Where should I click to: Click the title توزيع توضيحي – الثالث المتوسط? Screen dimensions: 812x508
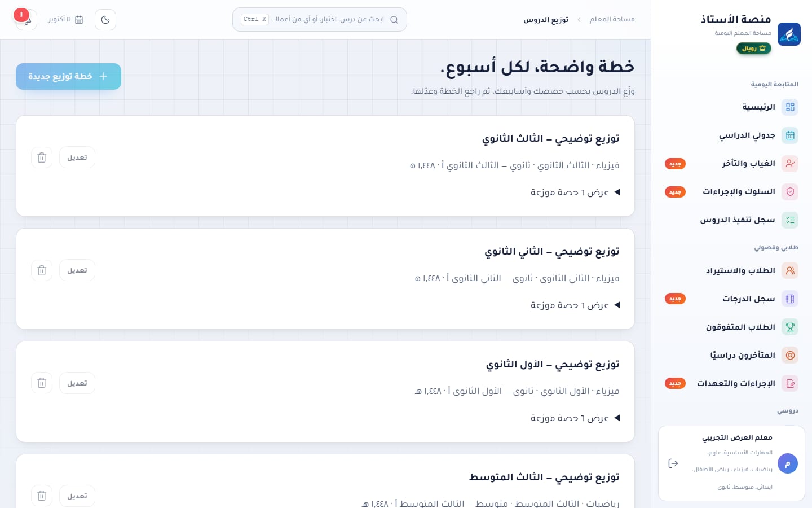point(544,478)
